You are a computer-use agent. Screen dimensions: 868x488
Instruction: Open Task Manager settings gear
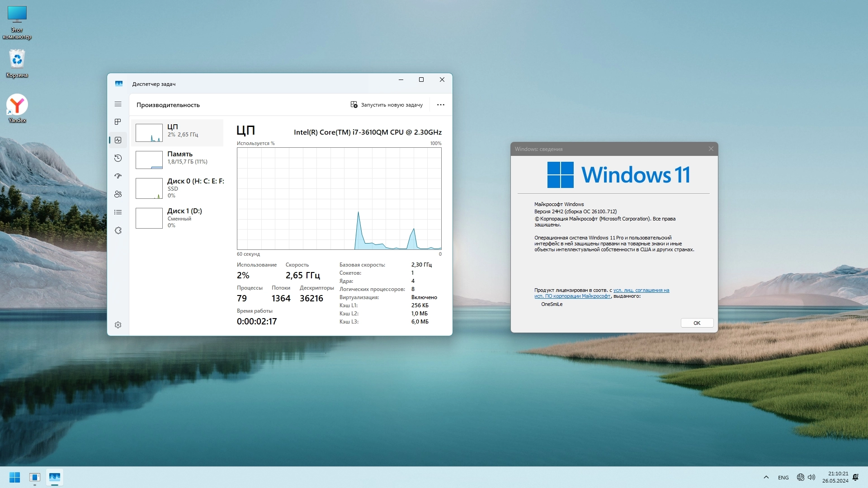click(x=118, y=325)
